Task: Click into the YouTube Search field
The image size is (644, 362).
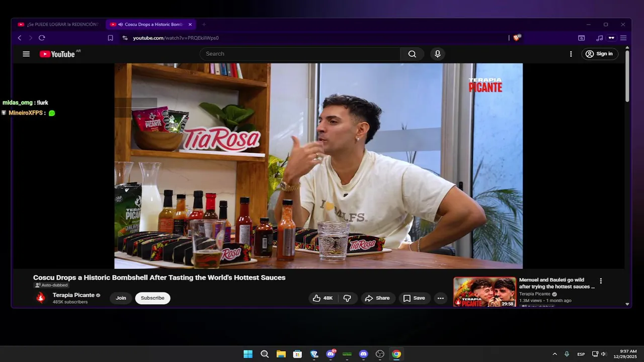Action: point(300,54)
